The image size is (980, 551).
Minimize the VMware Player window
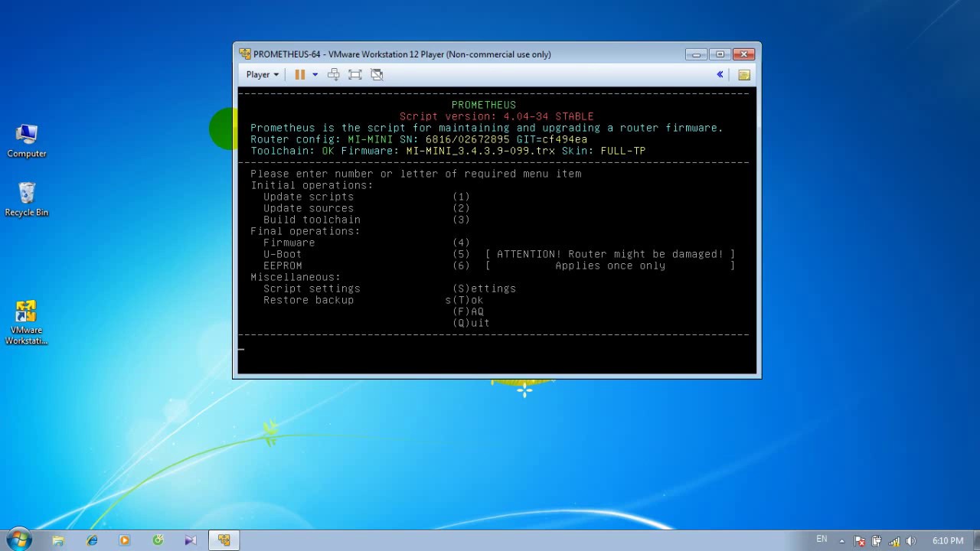(697, 54)
